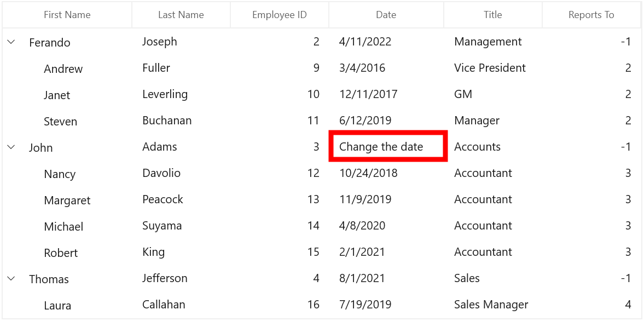
Task: Collapse the John row
Action: click(x=11, y=147)
